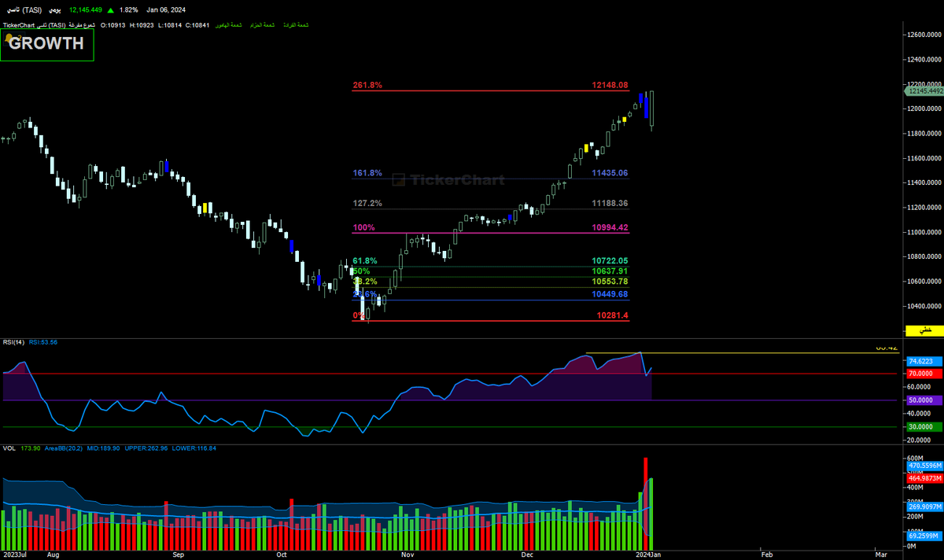Click the Feb time axis label
The height and width of the screenshot is (560, 944).
tap(766, 554)
